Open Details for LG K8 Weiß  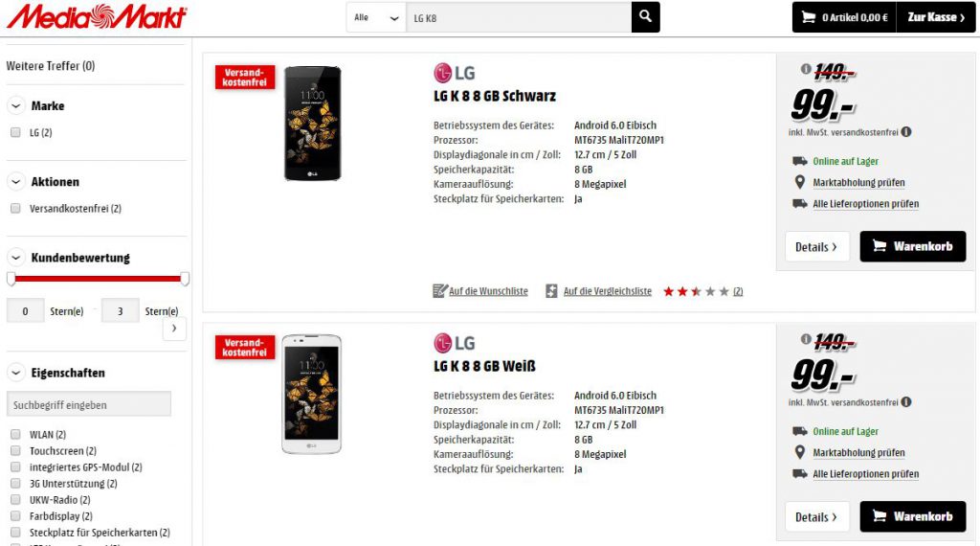(x=817, y=517)
